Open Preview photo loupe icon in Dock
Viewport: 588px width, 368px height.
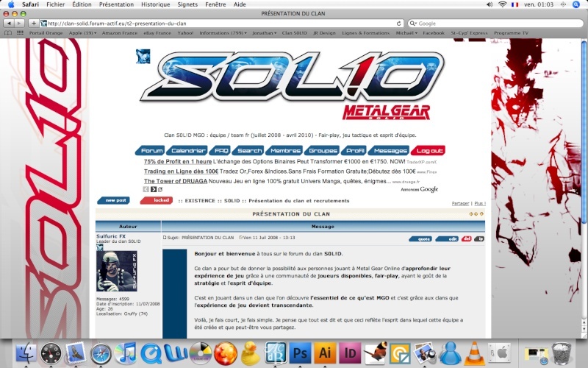tap(425, 353)
